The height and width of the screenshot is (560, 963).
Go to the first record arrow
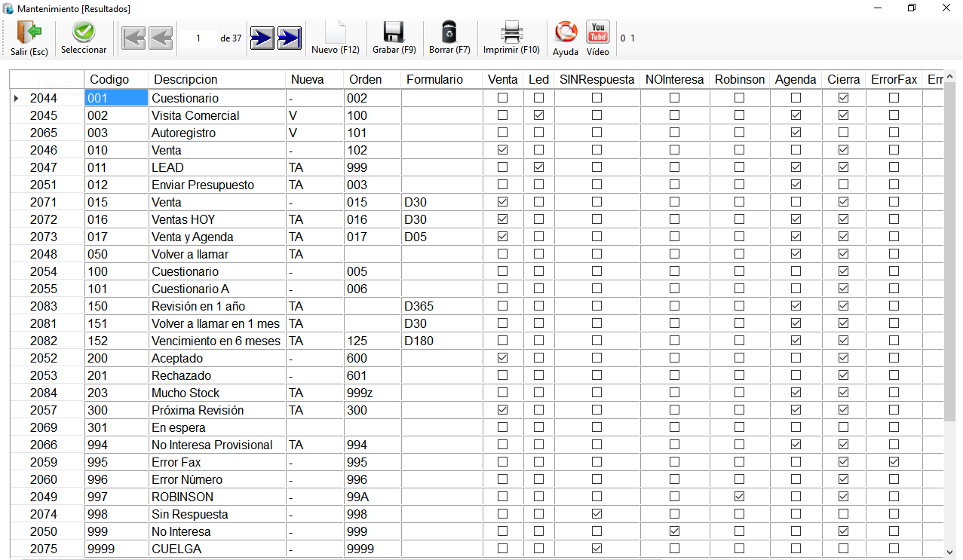pos(133,38)
